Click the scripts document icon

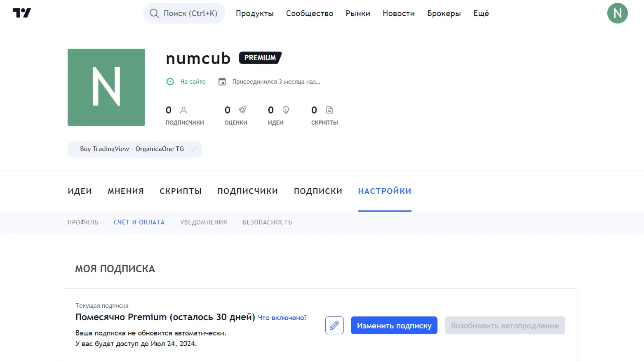point(329,110)
